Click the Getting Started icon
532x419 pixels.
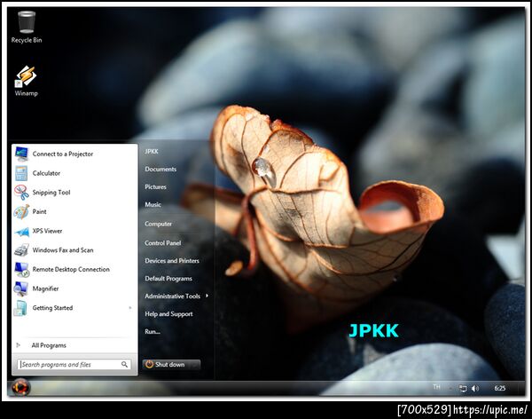[x=20, y=308]
